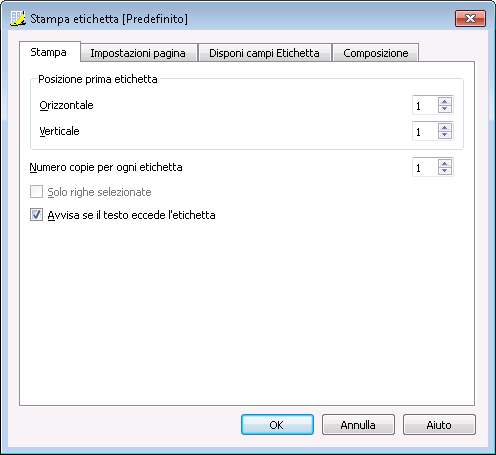496x455 pixels.
Task: Increase the Verticale value with up arrow
Action: tap(445, 127)
